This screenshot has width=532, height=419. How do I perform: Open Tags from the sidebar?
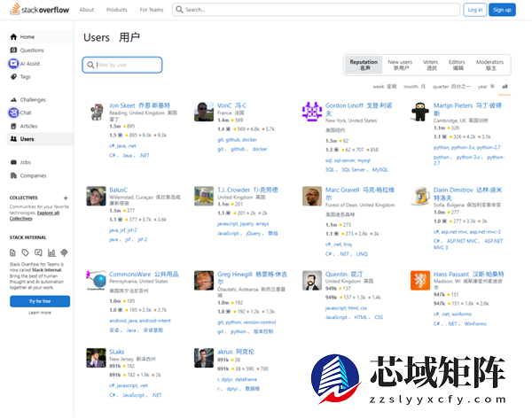pyautogui.click(x=40, y=76)
